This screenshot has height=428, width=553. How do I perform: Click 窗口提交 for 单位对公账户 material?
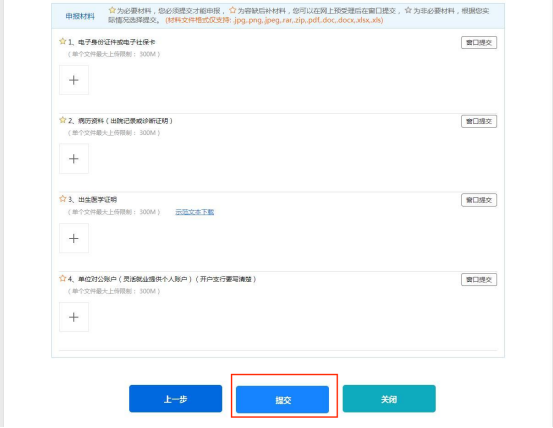pos(479,280)
